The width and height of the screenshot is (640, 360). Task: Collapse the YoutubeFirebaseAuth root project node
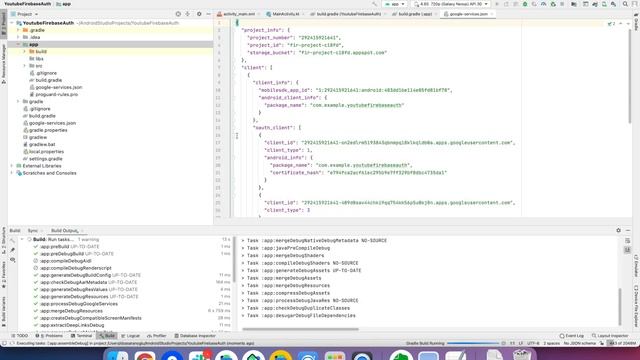(12, 23)
